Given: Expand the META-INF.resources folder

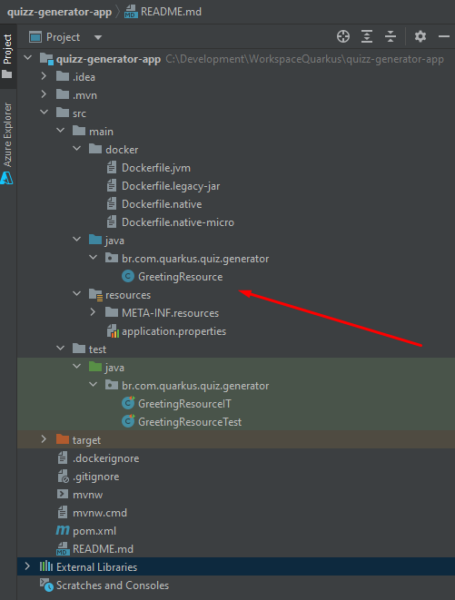Looking at the screenshot, I should (x=93, y=312).
